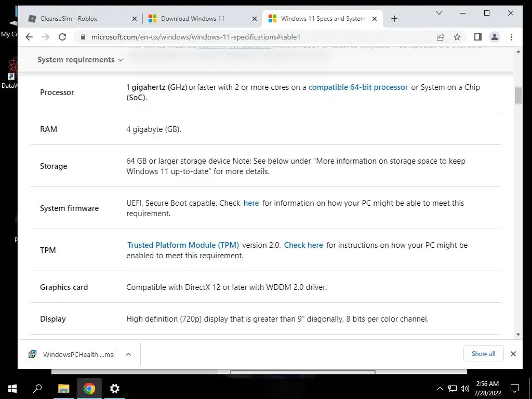Select the Processor row label
The width and height of the screenshot is (532, 399).
57,92
